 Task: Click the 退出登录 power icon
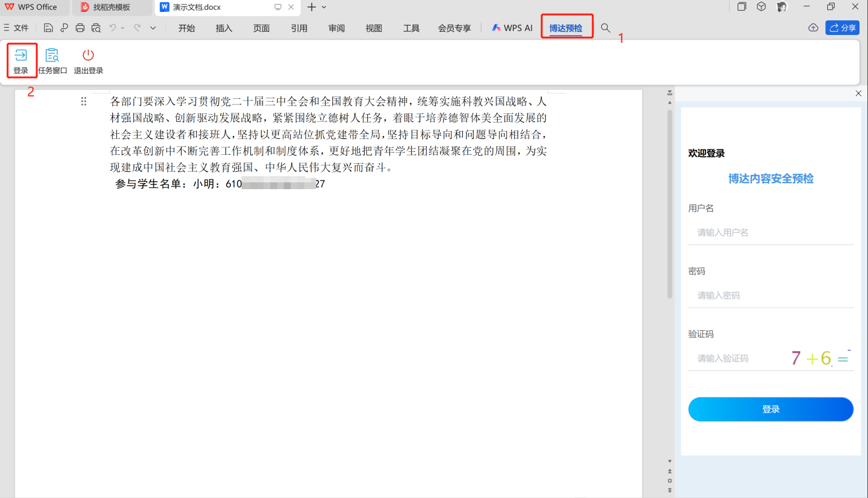pos(88,60)
